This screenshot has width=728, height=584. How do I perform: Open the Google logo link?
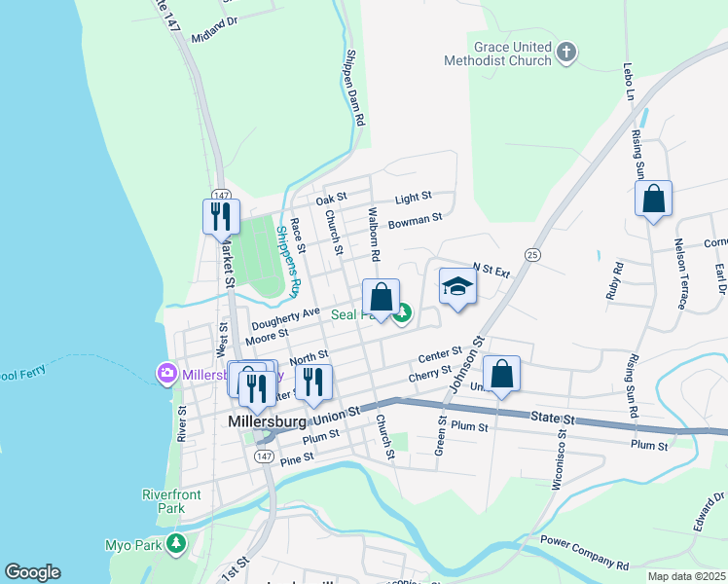pyautogui.click(x=32, y=572)
